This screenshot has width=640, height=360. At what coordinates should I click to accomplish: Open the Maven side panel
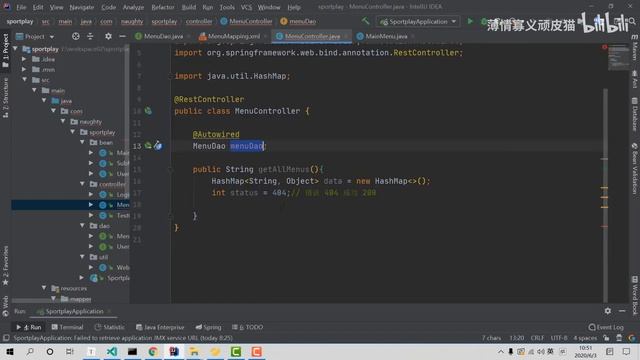coord(635,48)
